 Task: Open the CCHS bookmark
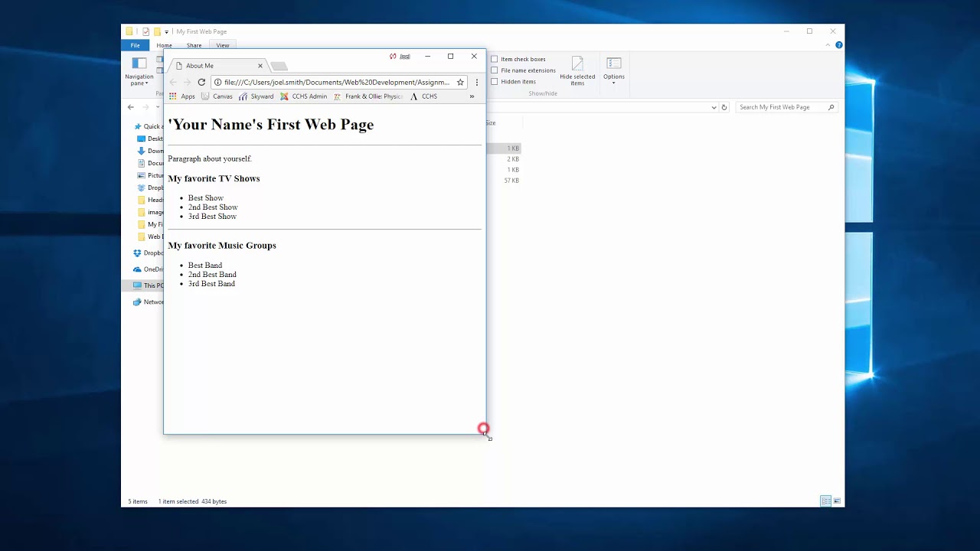[423, 96]
